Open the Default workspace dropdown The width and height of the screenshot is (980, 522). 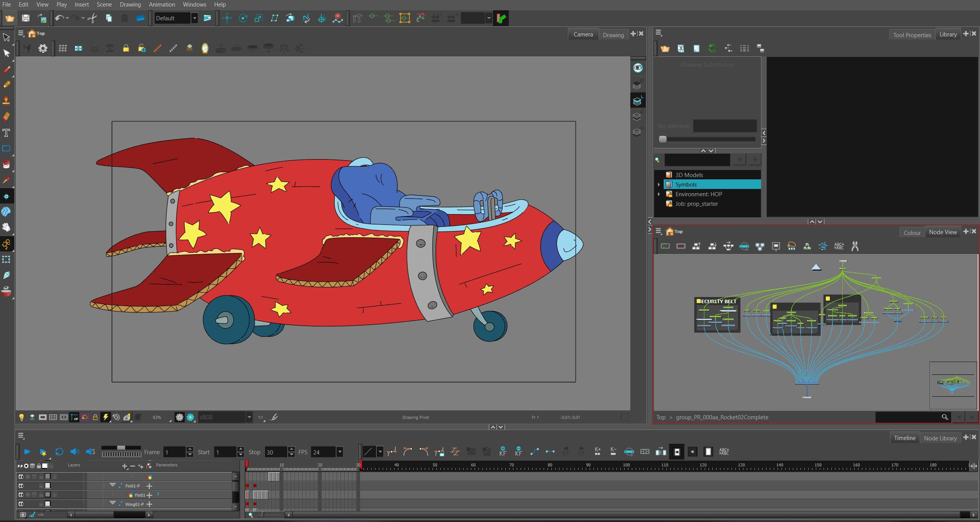pyautogui.click(x=195, y=18)
